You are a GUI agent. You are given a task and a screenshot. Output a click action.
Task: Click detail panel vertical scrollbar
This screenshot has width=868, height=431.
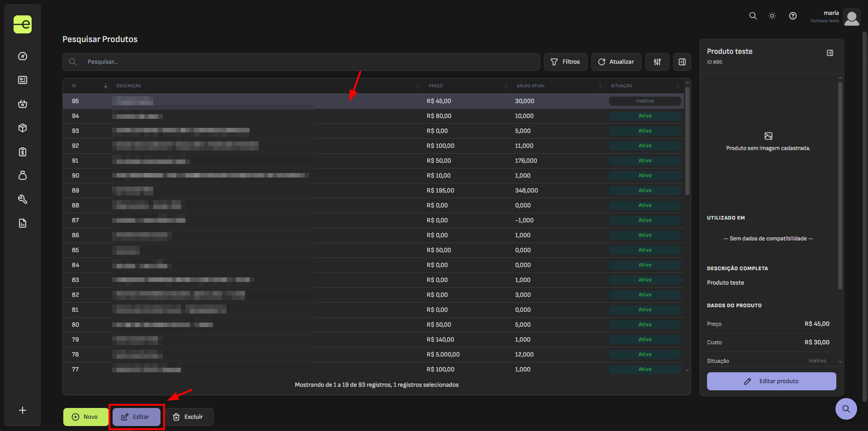840,185
